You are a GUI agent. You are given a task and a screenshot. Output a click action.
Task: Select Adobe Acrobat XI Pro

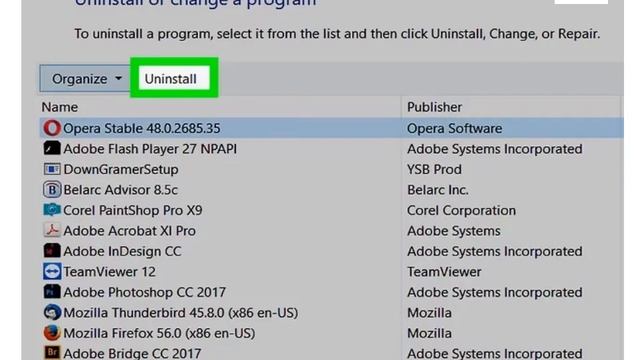click(129, 231)
